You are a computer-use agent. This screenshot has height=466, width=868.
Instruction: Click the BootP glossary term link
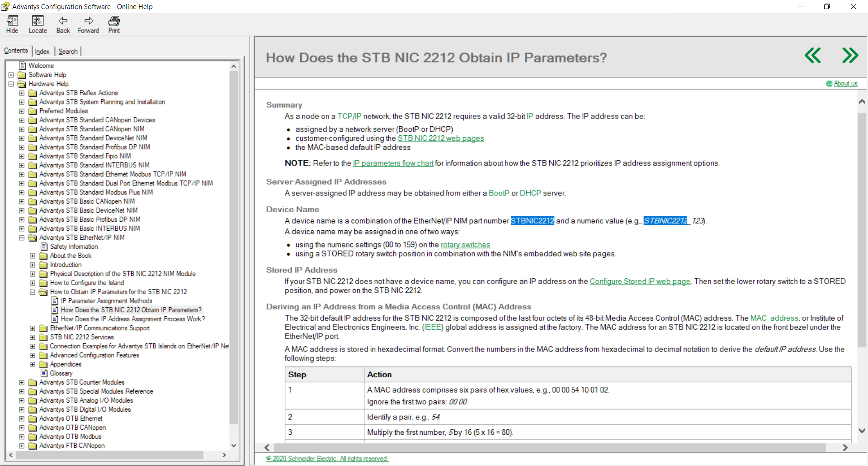point(499,193)
